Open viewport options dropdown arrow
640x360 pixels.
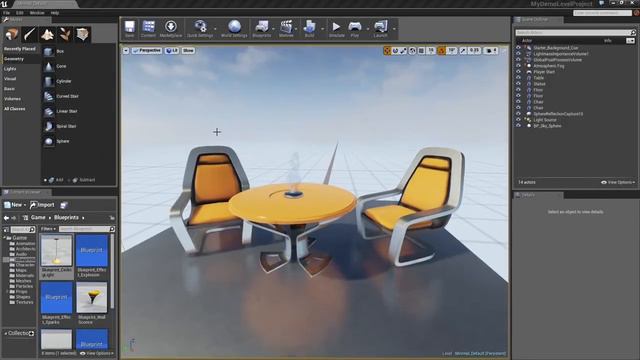pyautogui.click(x=126, y=51)
